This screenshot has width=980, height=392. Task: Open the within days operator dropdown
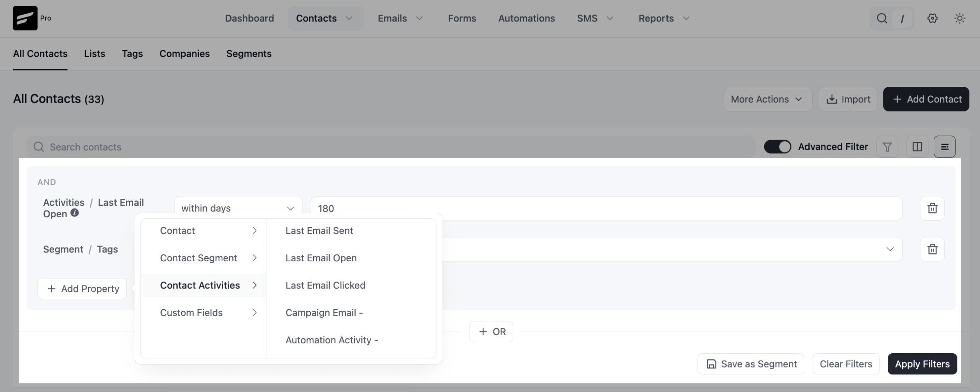coord(238,208)
